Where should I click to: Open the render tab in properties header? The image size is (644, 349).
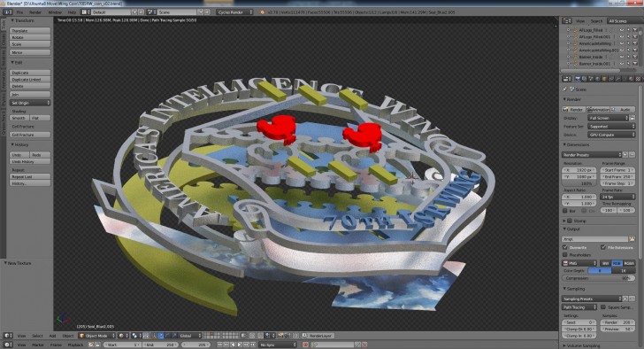pyautogui.click(x=578, y=79)
